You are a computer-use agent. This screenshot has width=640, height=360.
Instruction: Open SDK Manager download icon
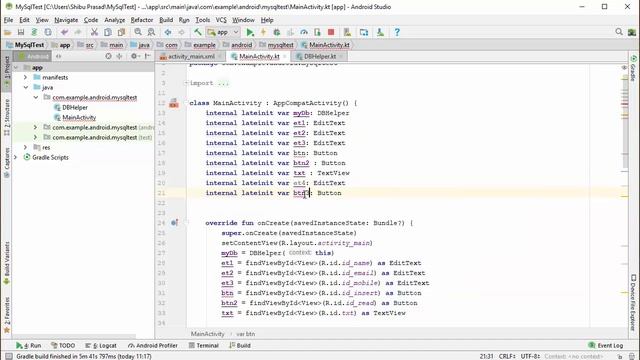pos(380,32)
